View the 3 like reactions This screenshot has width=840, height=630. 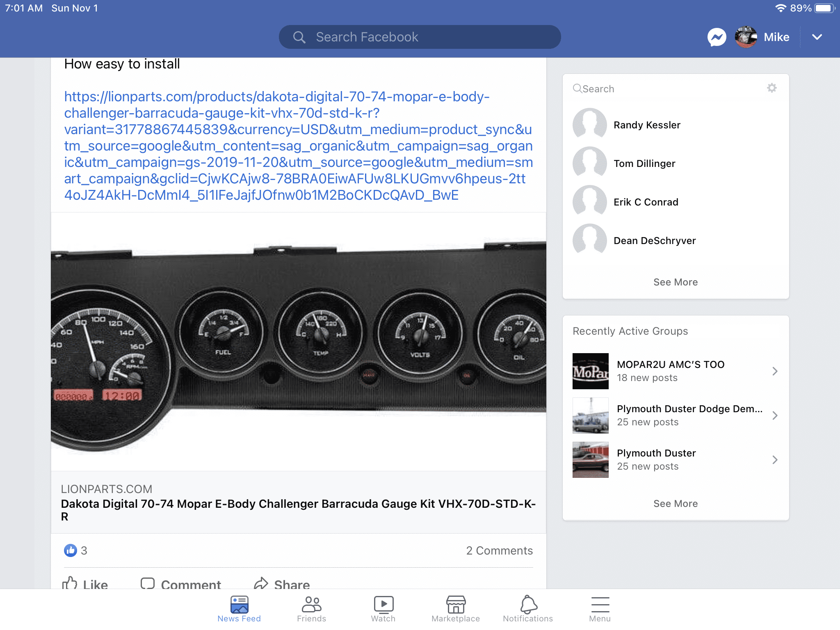pos(75,550)
